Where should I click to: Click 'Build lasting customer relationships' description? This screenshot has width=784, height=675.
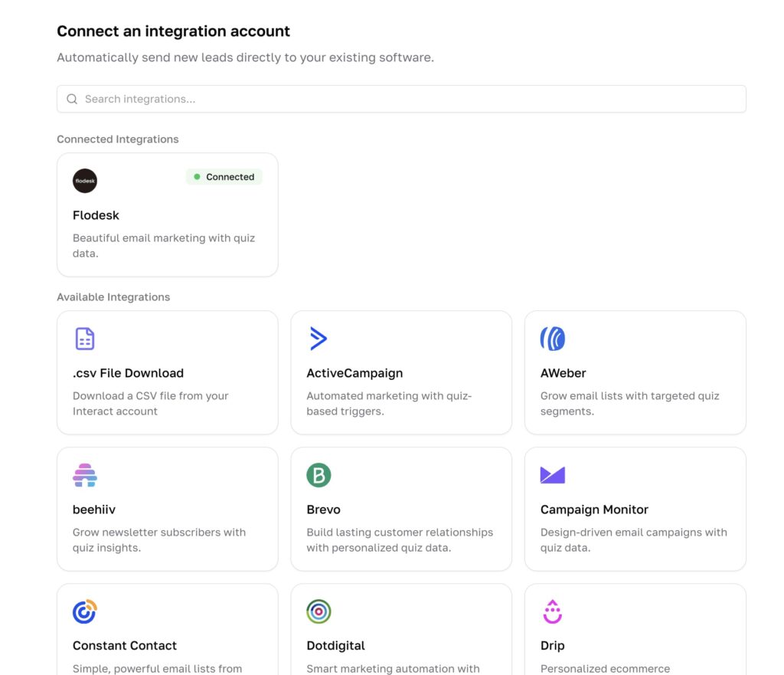(400, 532)
